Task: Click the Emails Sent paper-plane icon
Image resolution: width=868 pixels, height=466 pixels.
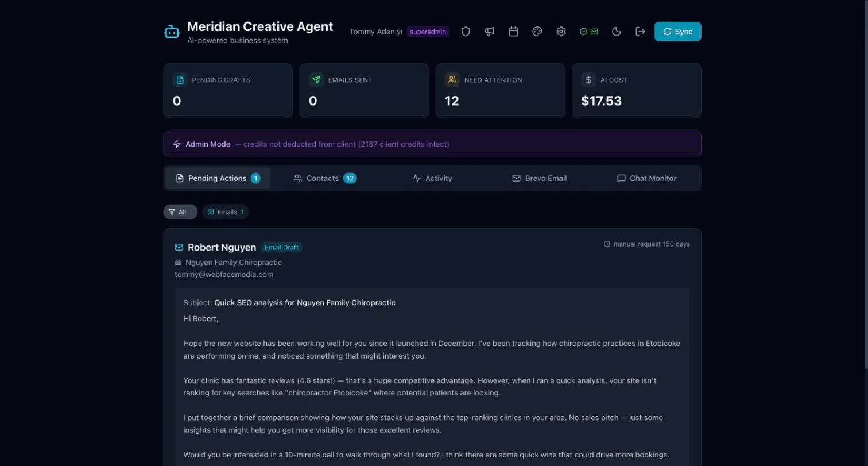Action: click(316, 80)
